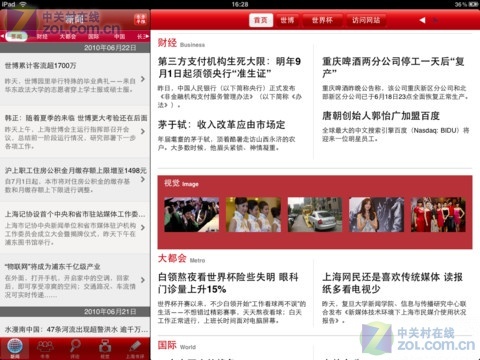
Task: Select the 财经 category in left strip
Action: [42, 36]
